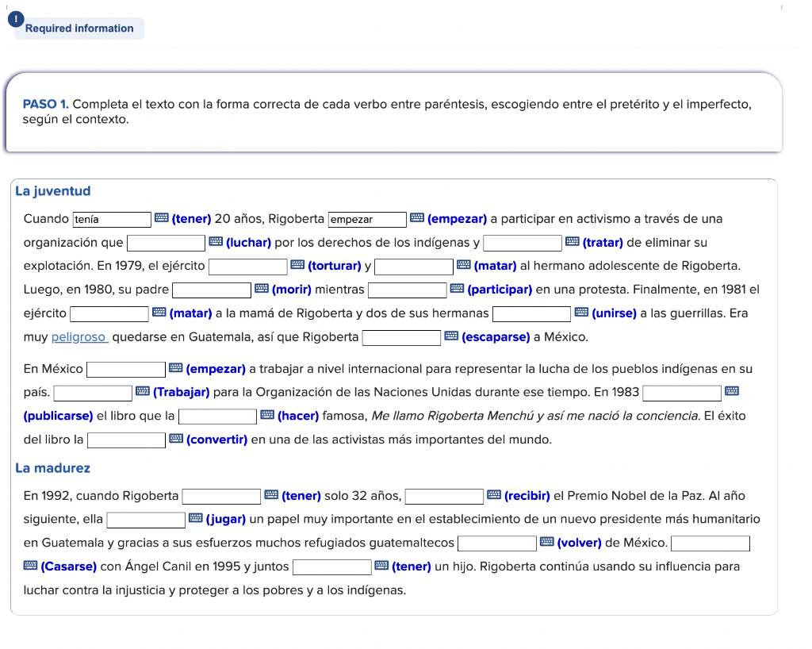812x649 pixels.
Task: Click the keyboard icon next to (publicarse)
Action: 731,392
